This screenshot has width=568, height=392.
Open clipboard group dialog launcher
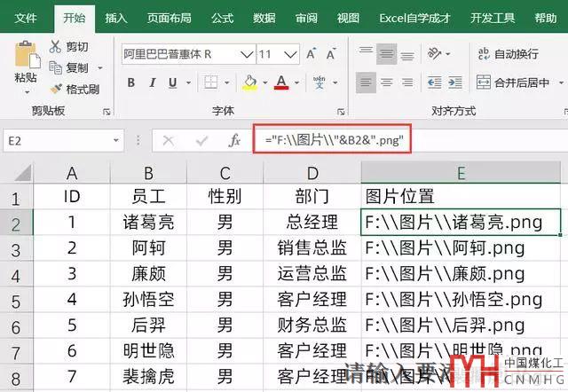[x=106, y=112]
